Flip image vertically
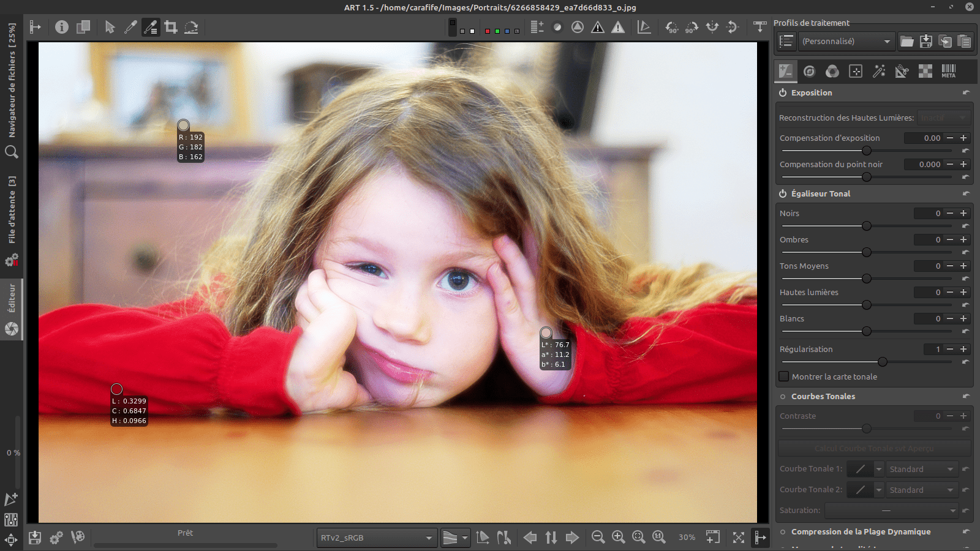 (x=733, y=27)
